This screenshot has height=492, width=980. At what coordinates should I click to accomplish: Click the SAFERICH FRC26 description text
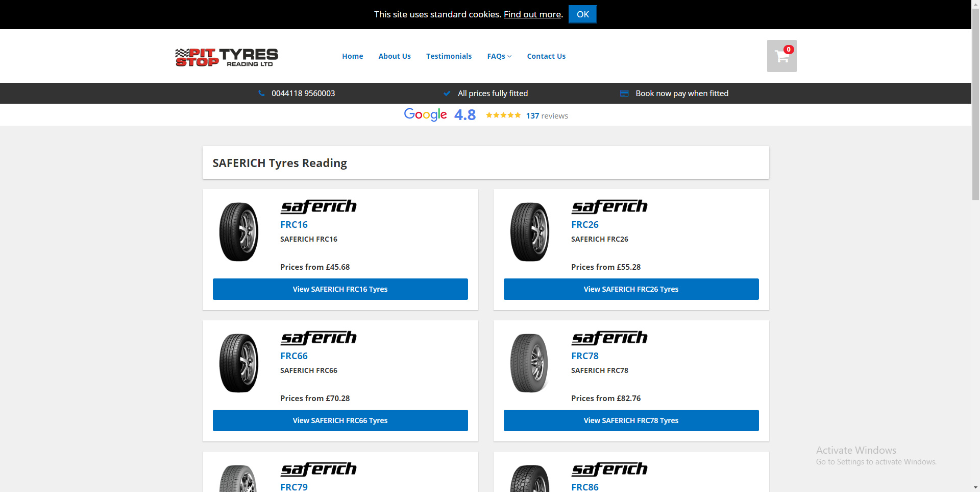point(600,239)
